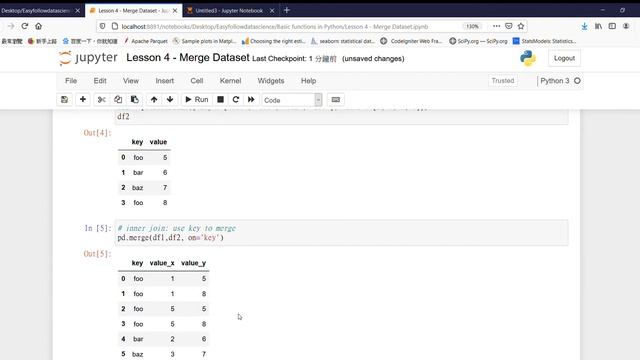Click the Out[4] output prompt
The height and width of the screenshot is (360, 640).
click(97, 133)
